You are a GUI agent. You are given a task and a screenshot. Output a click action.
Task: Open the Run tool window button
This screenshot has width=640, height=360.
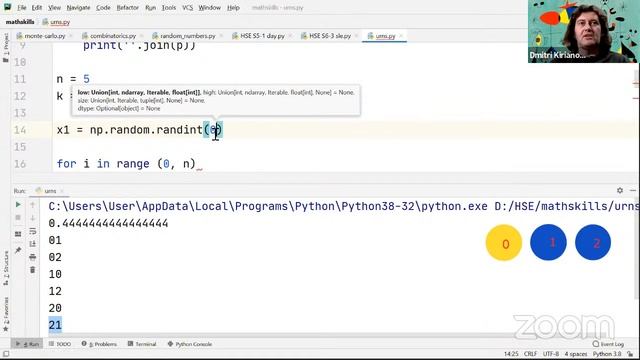point(27,344)
